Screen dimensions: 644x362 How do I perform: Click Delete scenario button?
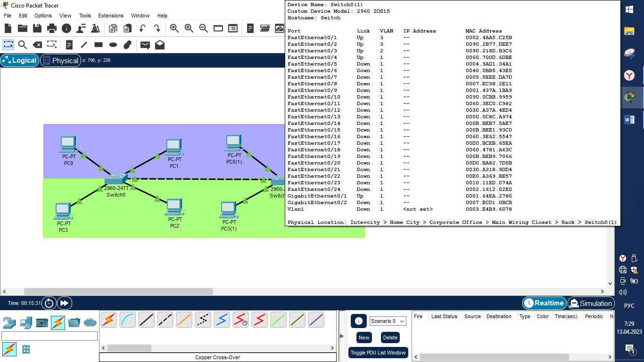[x=390, y=337]
